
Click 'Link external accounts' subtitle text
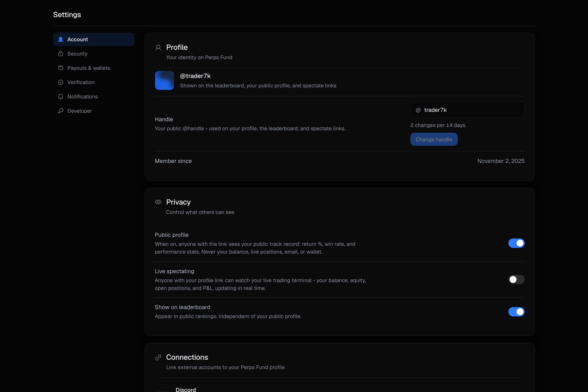(x=225, y=367)
